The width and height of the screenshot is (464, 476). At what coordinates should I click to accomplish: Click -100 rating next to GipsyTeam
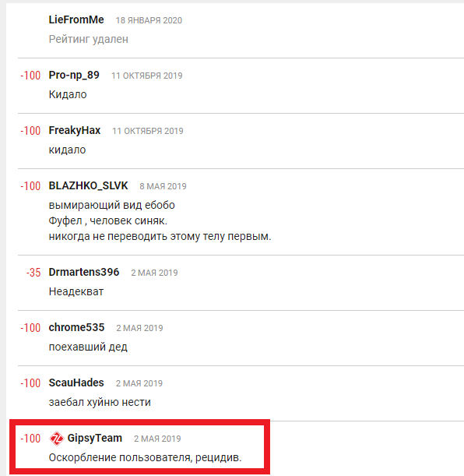coord(30,439)
